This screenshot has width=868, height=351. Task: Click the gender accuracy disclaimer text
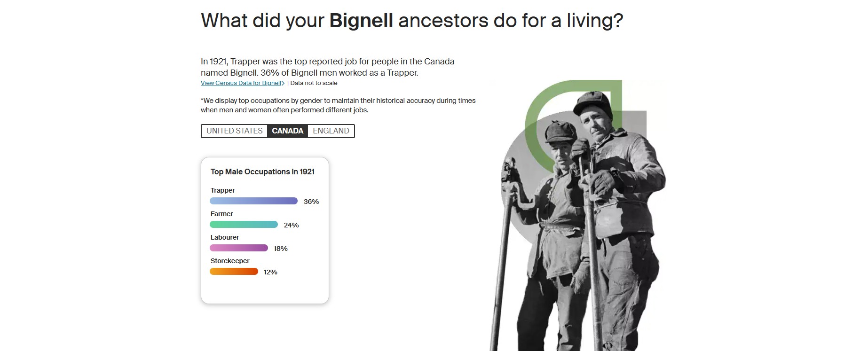[338, 105]
